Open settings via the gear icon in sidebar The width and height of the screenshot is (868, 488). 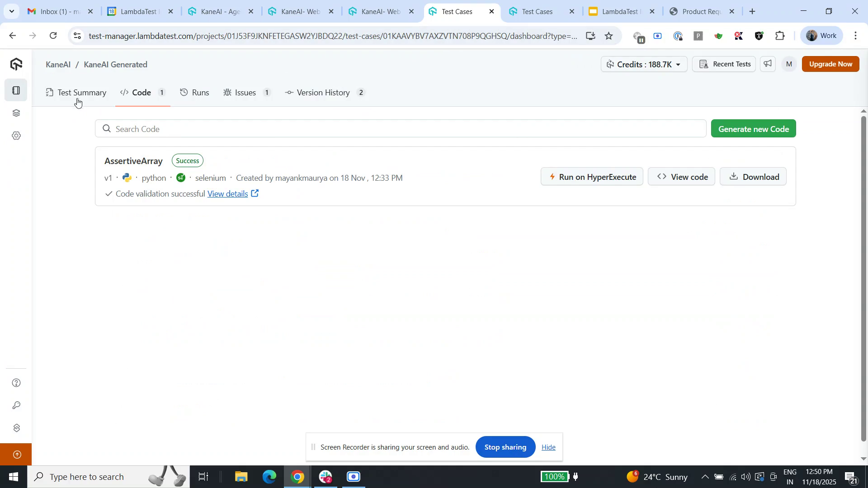pos(16,135)
